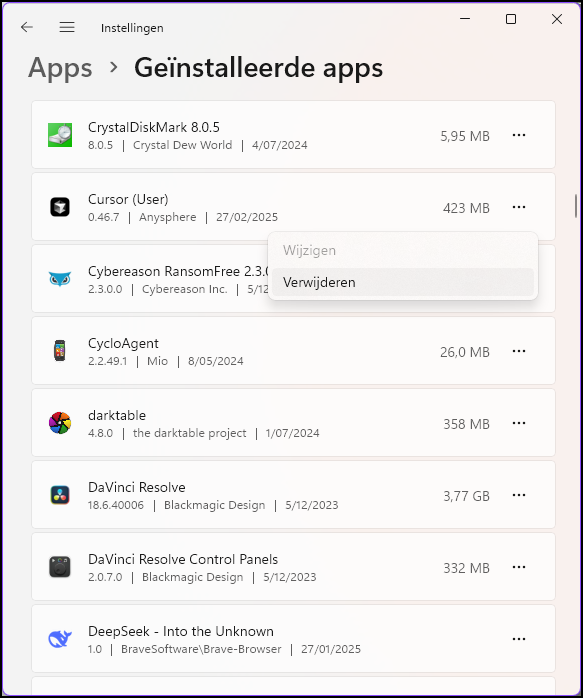Open more options for CrystalDiskMark 8.0.5
583x698 pixels.
click(519, 135)
